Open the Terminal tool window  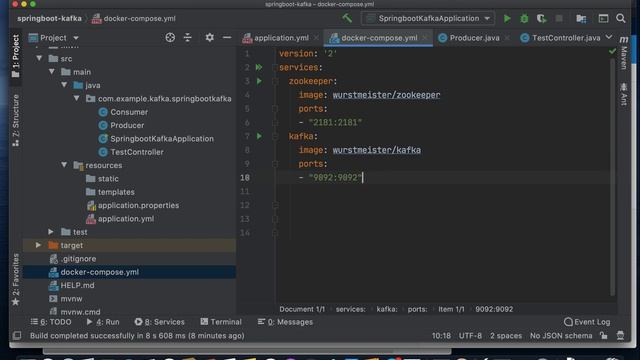[221, 322]
